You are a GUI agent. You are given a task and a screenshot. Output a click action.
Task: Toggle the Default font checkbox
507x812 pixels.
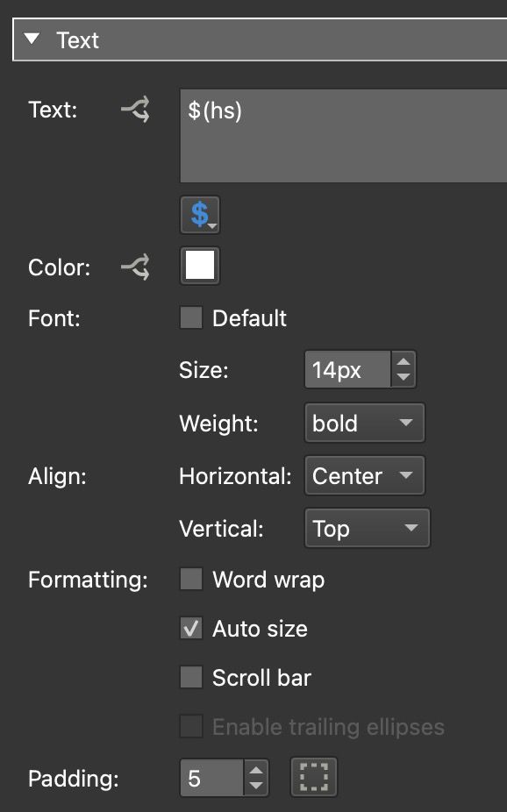pos(189,317)
